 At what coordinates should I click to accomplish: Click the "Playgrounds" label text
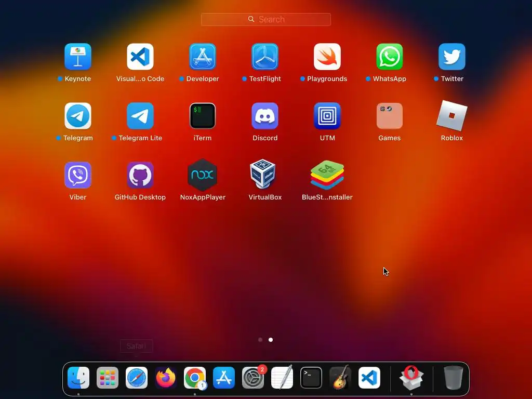[327, 79]
